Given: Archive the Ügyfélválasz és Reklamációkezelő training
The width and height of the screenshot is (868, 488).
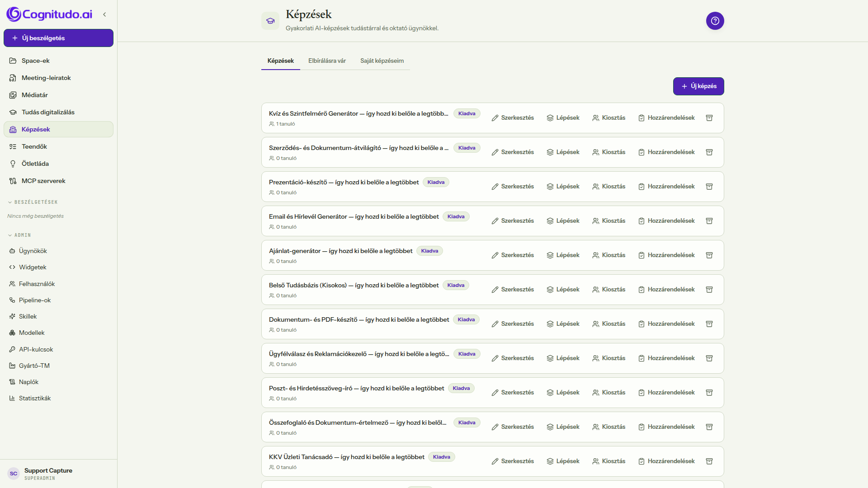Looking at the screenshot, I should click(709, 358).
